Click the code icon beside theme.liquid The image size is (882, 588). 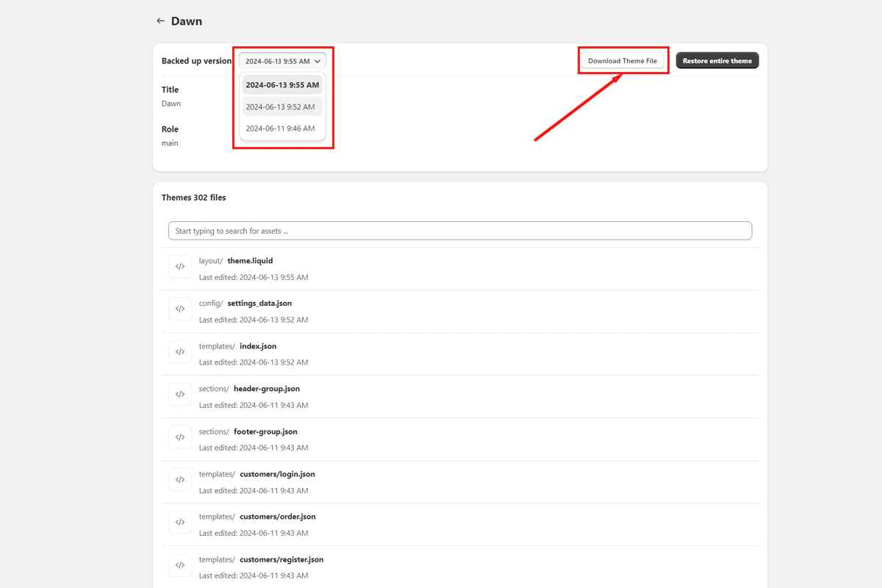click(x=179, y=266)
